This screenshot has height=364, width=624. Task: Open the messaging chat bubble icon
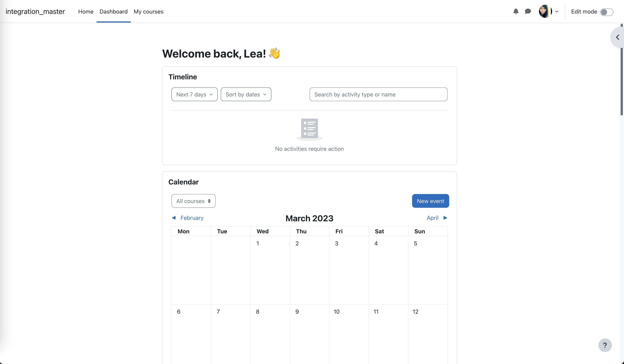click(x=528, y=11)
